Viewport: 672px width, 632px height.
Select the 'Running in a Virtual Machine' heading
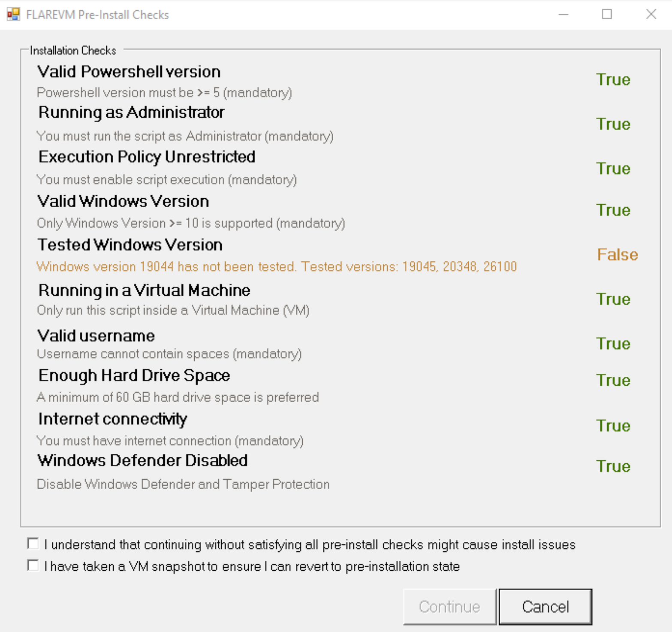pyautogui.click(x=144, y=290)
